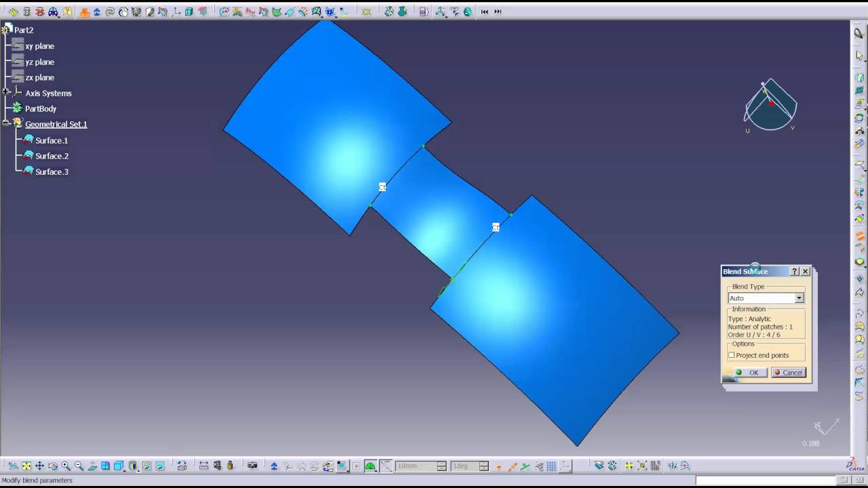Click the 'Type : Analytic' text
The width and height of the screenshot is (868, 488).
(749, 319)
